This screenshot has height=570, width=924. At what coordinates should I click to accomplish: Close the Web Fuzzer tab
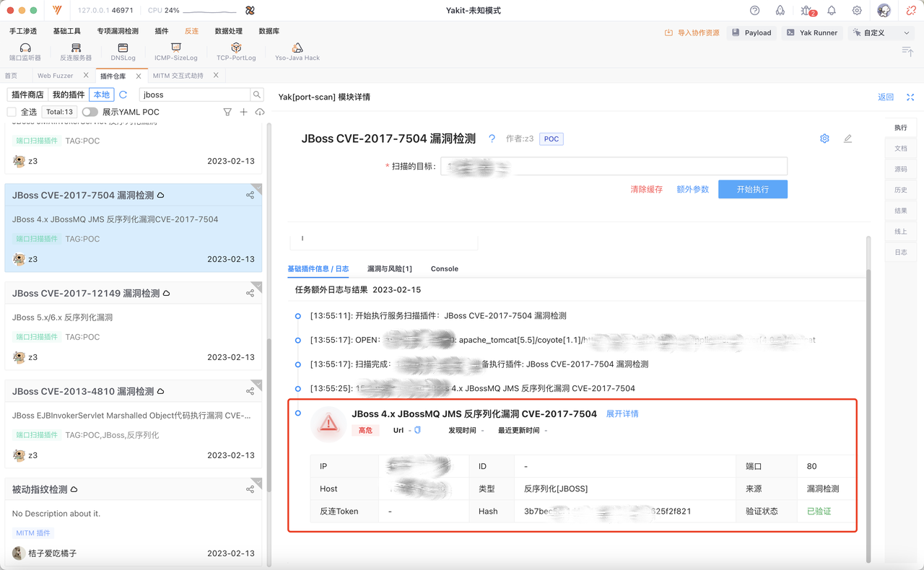pyautogui.click(x=86, y=76)
